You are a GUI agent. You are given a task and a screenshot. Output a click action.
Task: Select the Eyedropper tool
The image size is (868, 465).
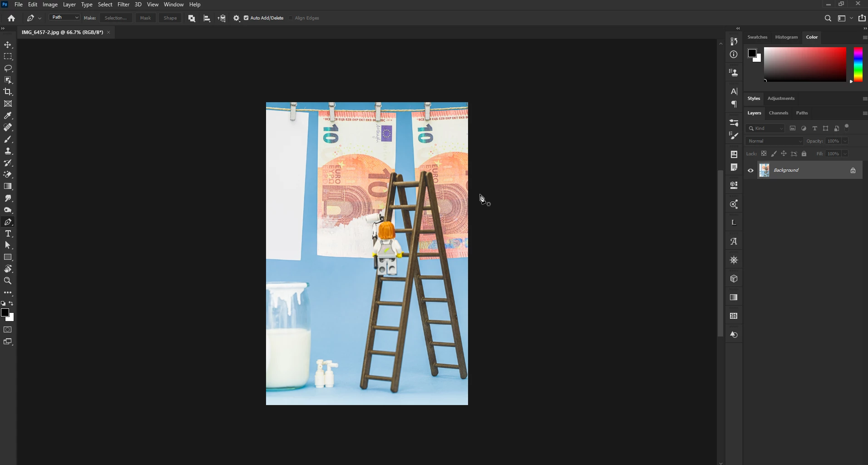tap(8, 115)
